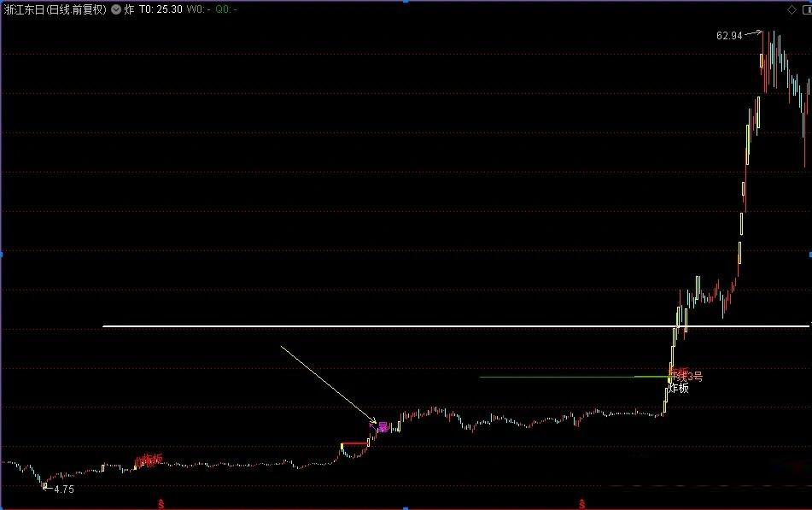Click the second red S marker at bottom
This screenshot has height=510, width=812.
(x=582, y=504)
